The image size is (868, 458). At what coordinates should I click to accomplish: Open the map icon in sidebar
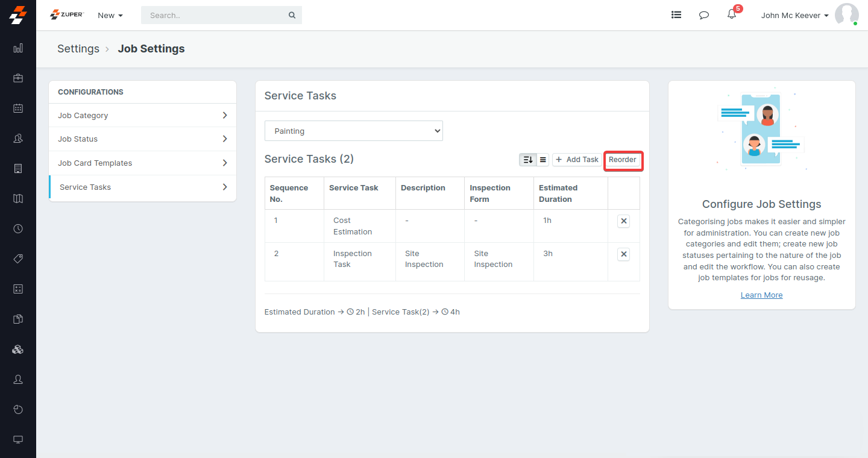click(18, 199)
